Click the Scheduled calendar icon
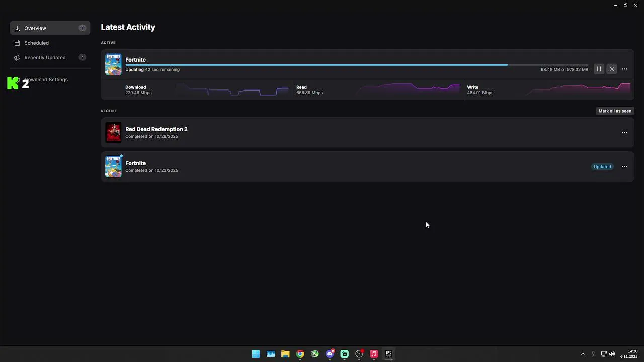The image size is (644, 362). tap(17, 43)
